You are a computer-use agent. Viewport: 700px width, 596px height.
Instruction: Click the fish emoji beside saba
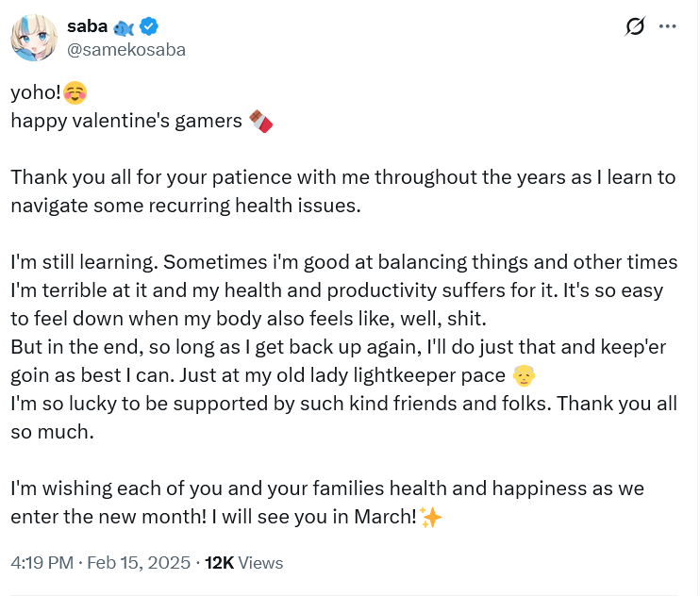124,28
